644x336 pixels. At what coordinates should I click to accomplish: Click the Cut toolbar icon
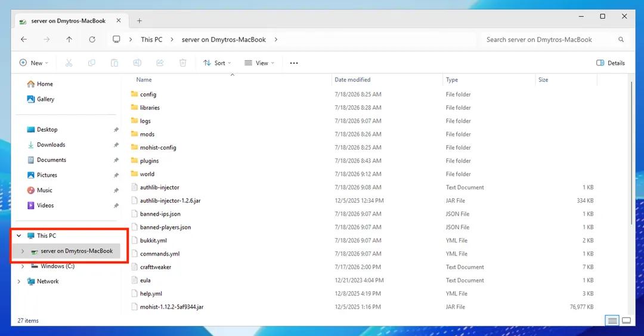(x=69, y=63)
